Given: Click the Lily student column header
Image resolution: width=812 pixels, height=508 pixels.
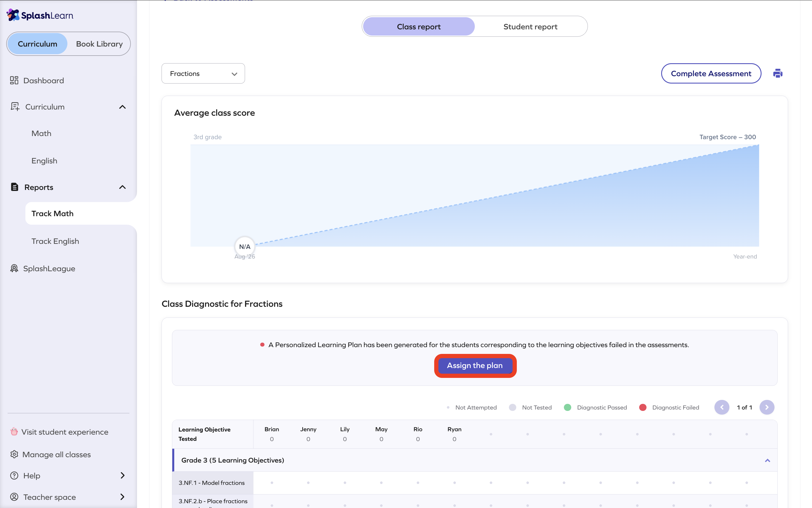Looking at the screenshot, I should [x=345, y=434].
